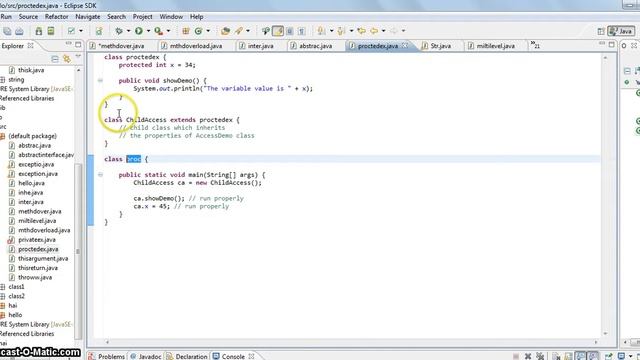Click Collapse All icon in Package Explorer
The width and height of the screenshot is (640, 360).
coord(55,59)
